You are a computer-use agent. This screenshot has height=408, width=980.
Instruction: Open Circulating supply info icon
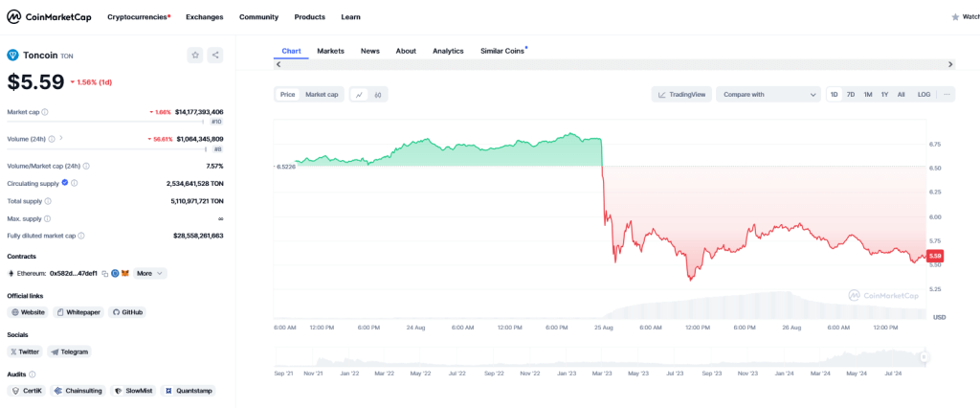75,183
